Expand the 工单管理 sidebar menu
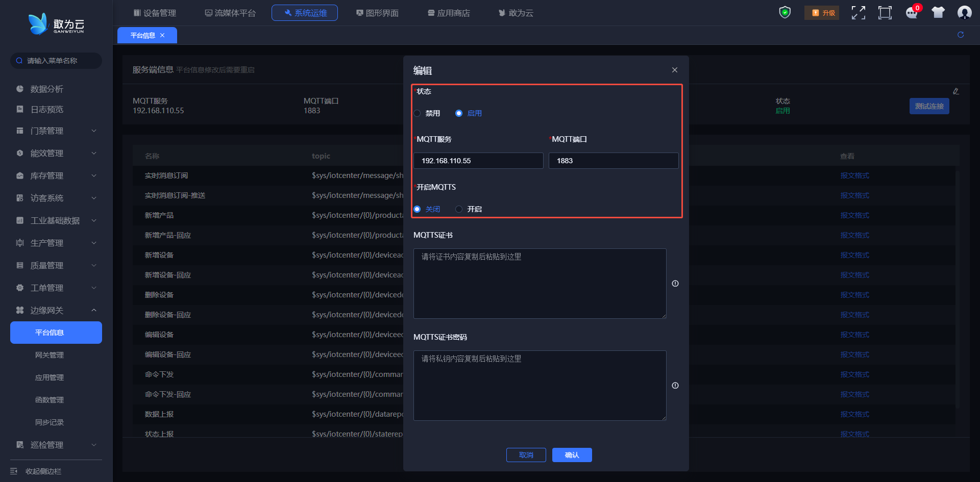The width and height of the screenshot is (980, 482). click(x=56, y=288)
